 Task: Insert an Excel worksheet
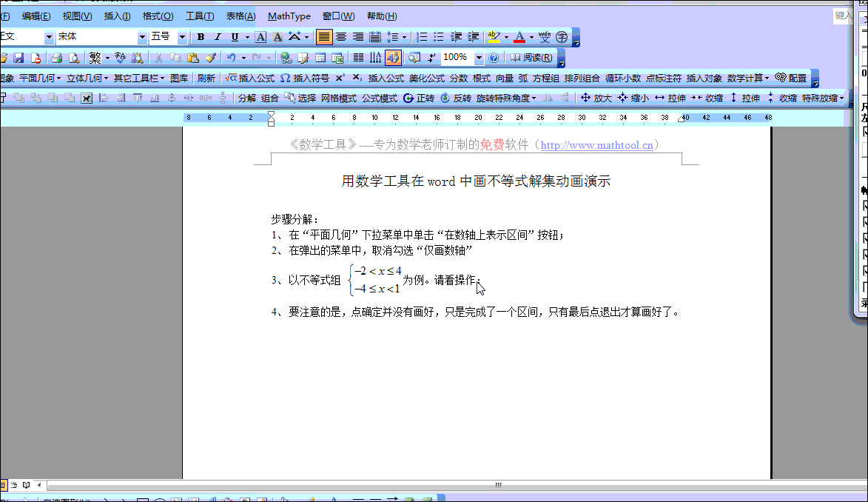click(337, 58)
